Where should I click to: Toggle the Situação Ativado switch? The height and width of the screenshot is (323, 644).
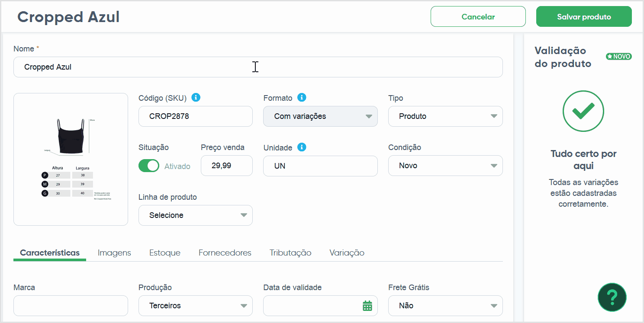[149, 166]
